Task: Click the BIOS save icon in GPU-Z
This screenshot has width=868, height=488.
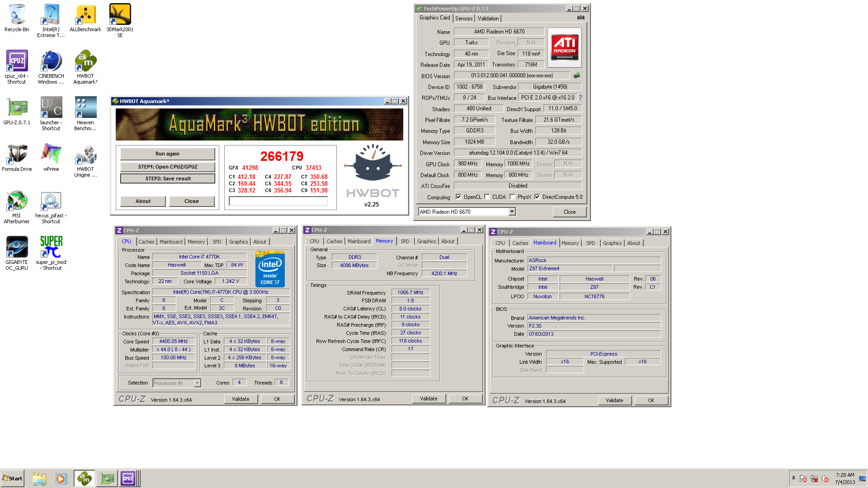Action: tap(577, 75)
